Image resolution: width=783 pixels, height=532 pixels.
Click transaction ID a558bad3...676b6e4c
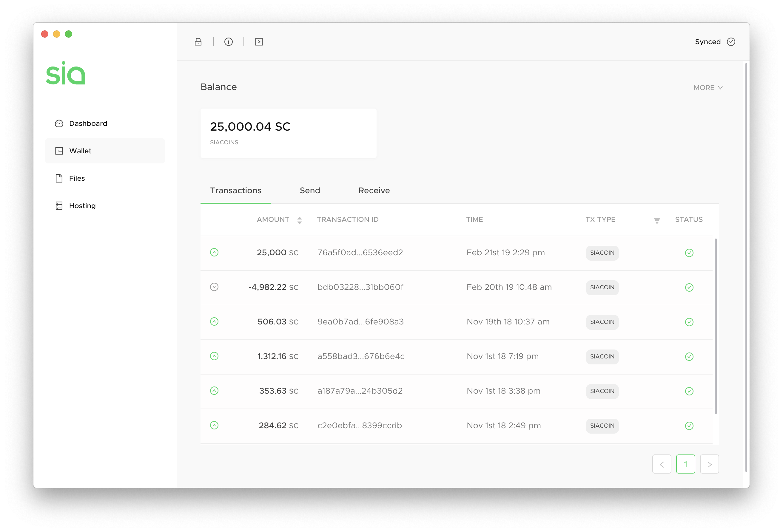[361, 357]
